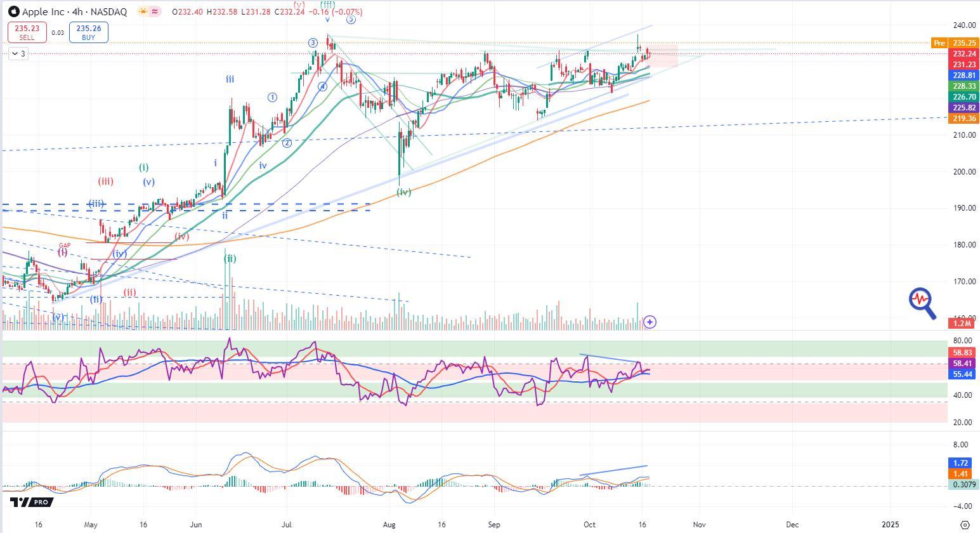The width and height of the screenshot is (980, 533).
Task: Click the purple spark marker icon near volume
Action: tap(650, 322)
